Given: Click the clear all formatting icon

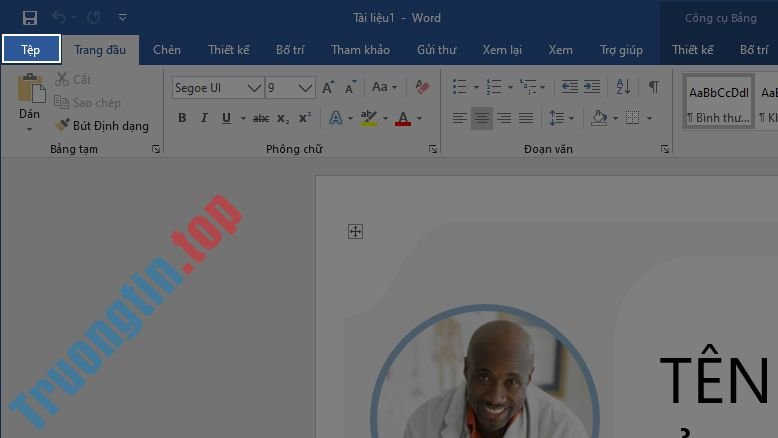Looking at the screenshot, I should 422,87.
